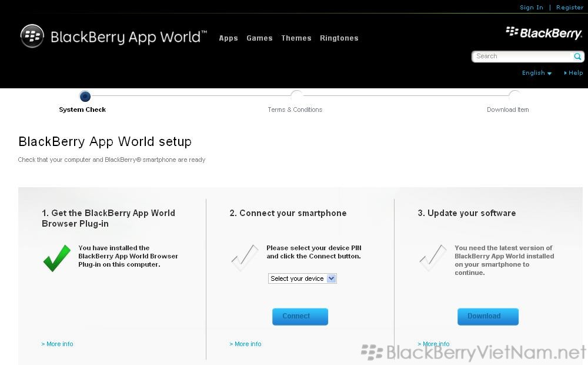Focus the Search input field
Screen dimensions: 588x365
pos(522,57)
